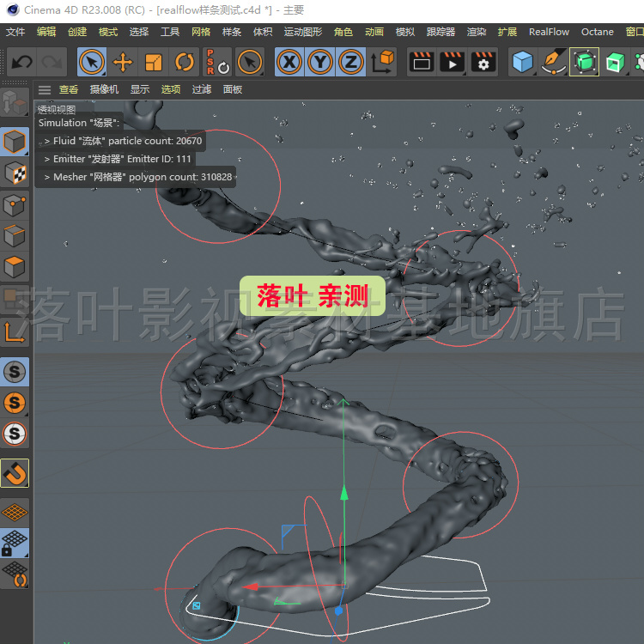This screenshot has height=644, width=644.
Task: Open the 模式 menu
Action: (x=108, y=32)
